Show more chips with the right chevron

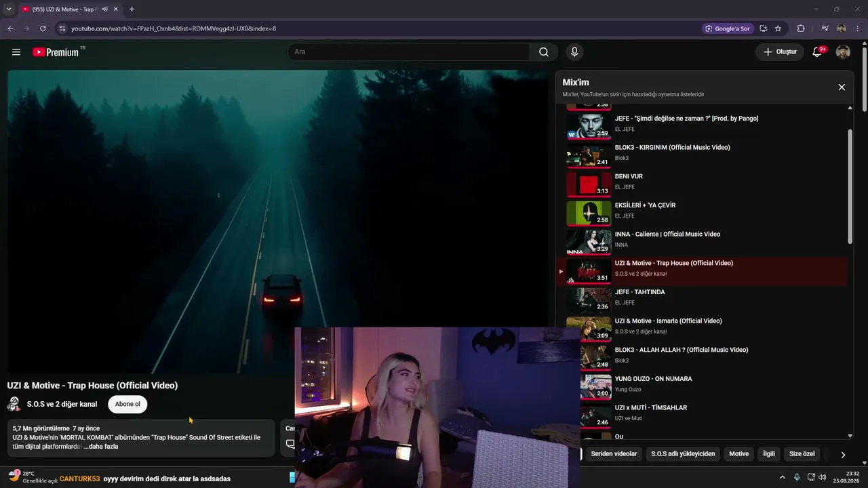[x=843, y=455]
